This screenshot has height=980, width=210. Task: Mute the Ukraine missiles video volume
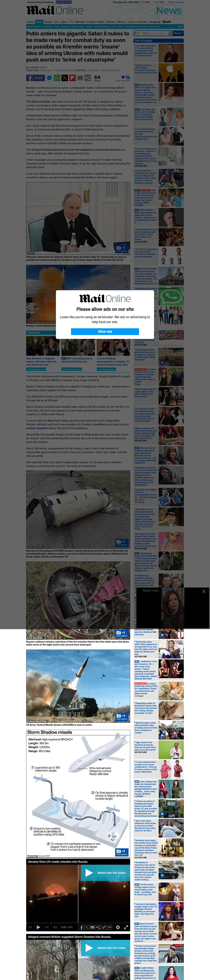click(55, 927)
